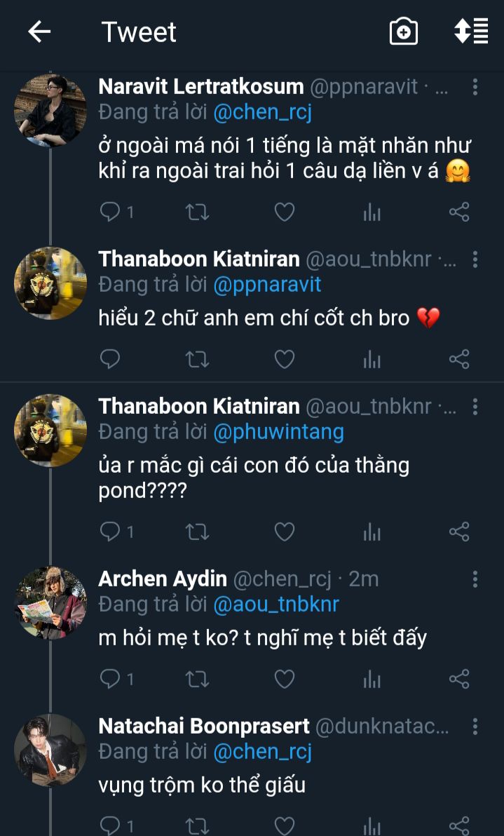
Task: Open the @phuwintang mention link
Action: [x=278, y=431]
